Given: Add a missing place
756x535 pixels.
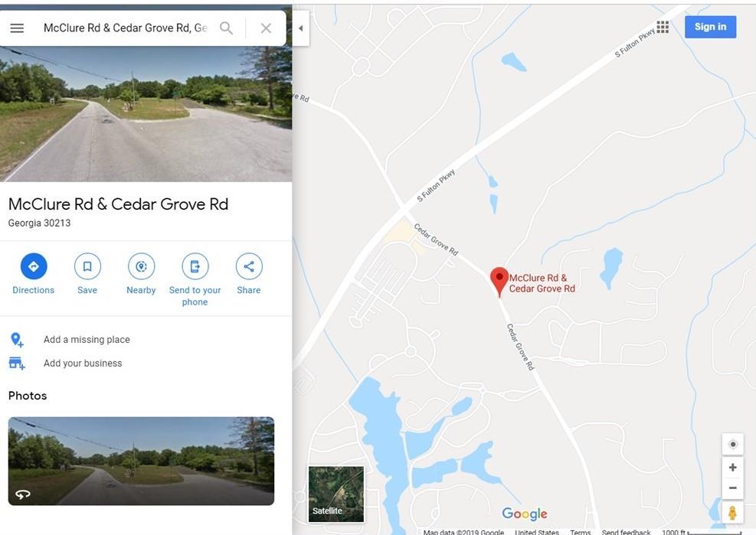Looking at the screenshot, I should point(87,340).
